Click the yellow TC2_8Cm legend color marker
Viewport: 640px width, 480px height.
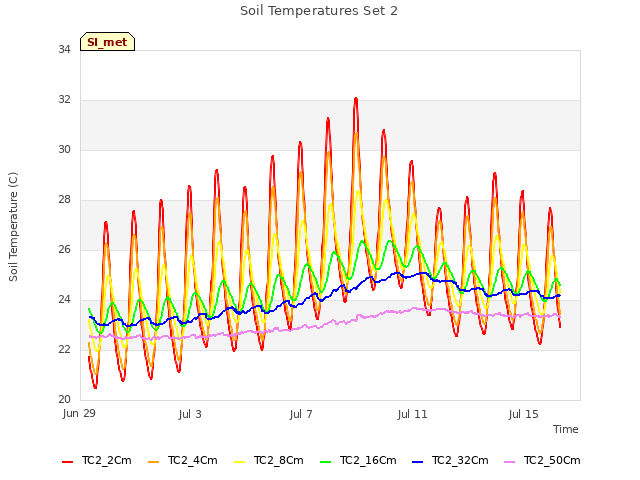(x=240, y=461)
